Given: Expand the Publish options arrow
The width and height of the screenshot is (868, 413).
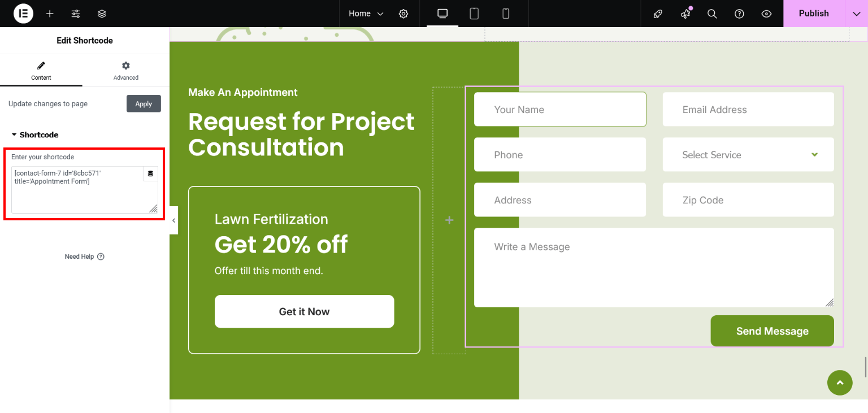Looking at the screenshot, I should [x=856, y=14].
